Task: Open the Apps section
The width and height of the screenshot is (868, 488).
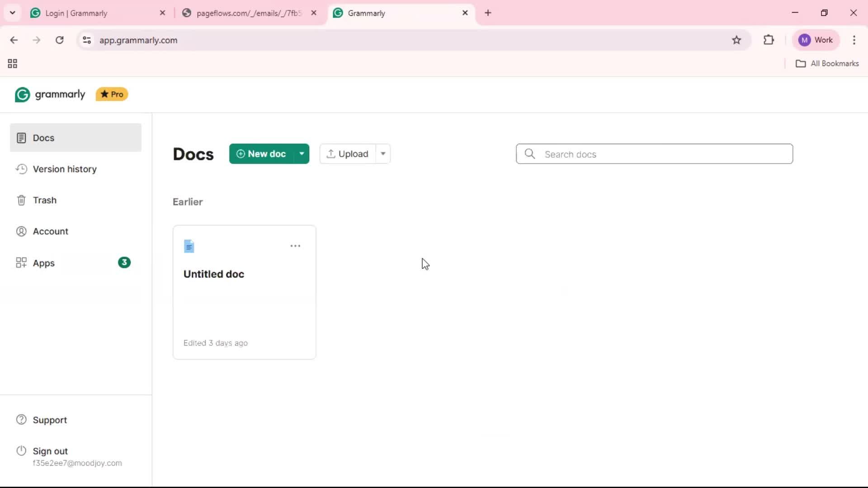Action: (43, 263)
